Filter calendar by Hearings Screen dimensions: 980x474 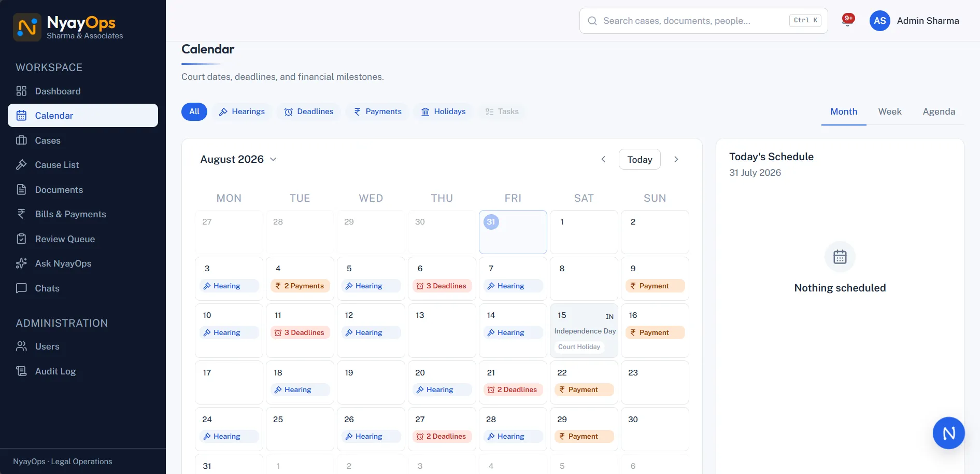[242, 111]
